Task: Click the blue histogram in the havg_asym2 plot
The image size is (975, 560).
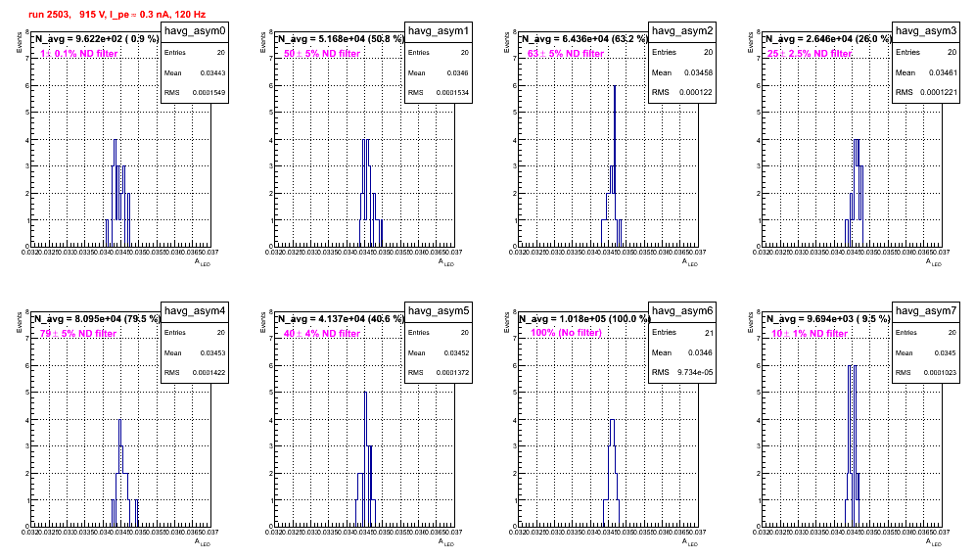Action: (x=614, y=168)
